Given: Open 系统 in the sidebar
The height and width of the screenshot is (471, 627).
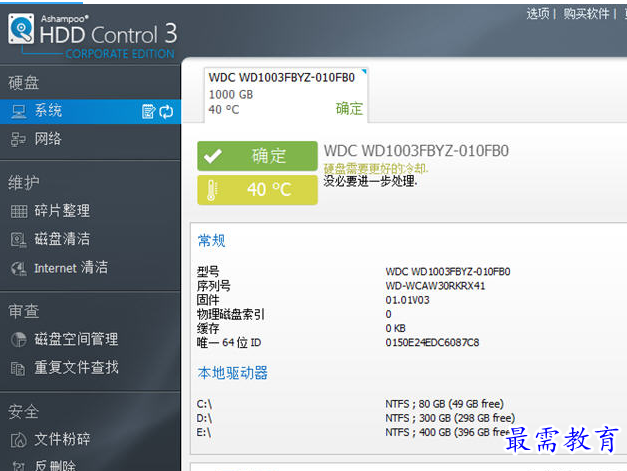Looking at the screenshot, I should click(x=90, y=111).
